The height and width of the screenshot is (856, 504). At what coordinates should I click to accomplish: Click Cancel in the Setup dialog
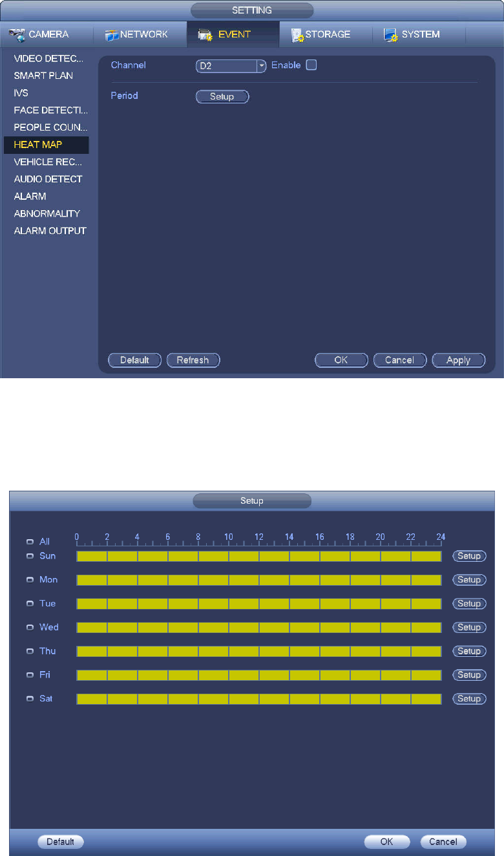click(443, 842)
